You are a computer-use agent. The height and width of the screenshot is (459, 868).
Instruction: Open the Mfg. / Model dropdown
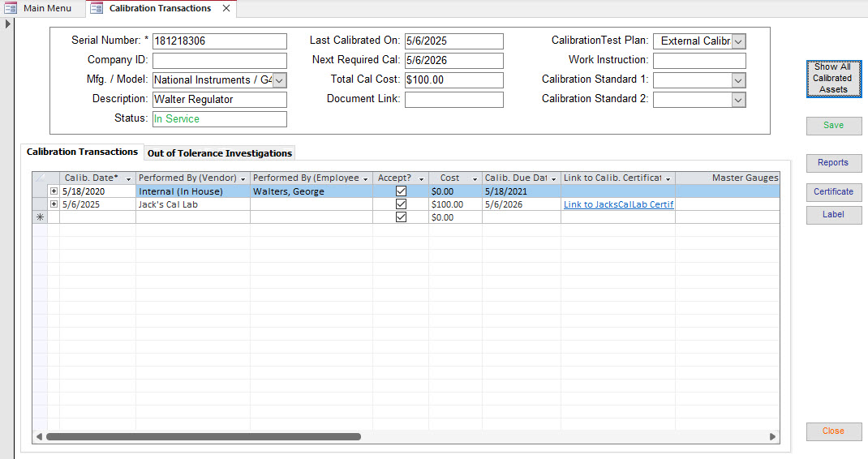279,80
